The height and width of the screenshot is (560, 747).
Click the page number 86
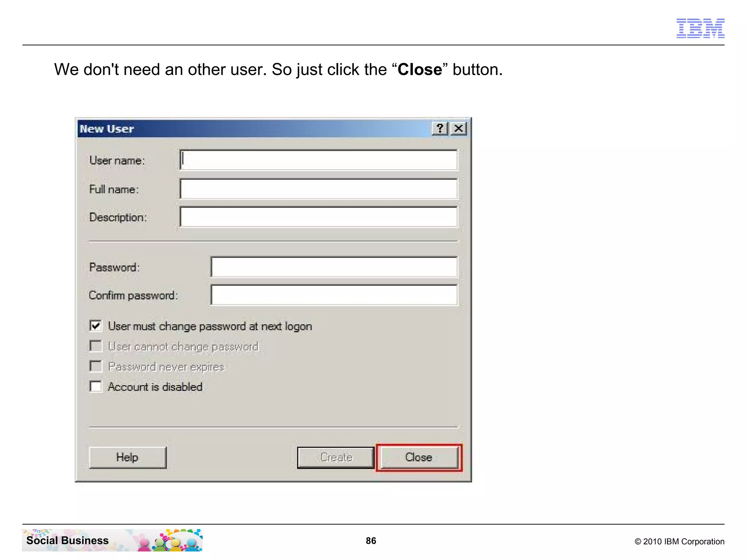[371, 541]
